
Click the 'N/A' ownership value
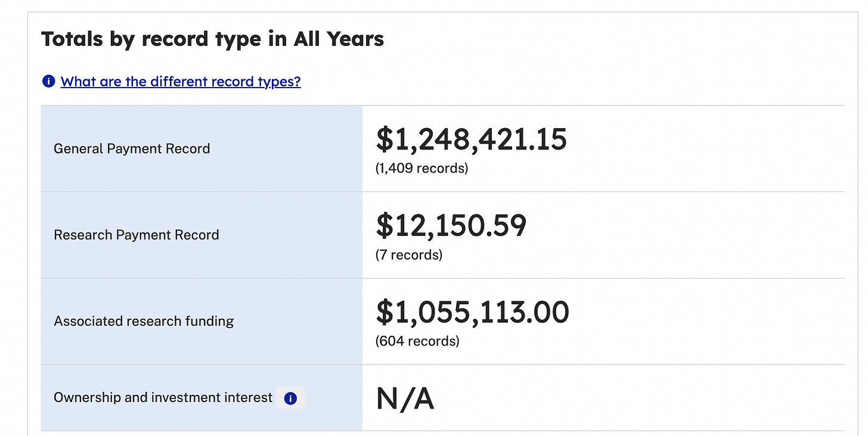pos(405,398)
